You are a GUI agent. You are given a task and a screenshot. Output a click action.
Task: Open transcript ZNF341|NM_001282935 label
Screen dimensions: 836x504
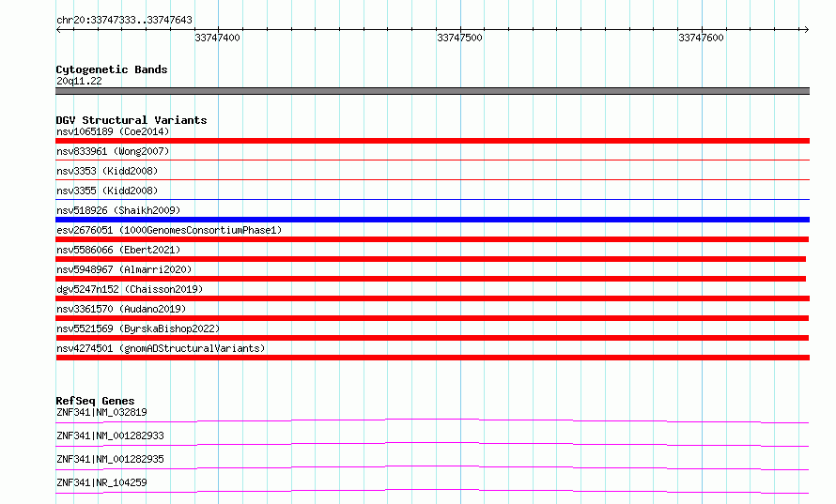click(110, 459)
